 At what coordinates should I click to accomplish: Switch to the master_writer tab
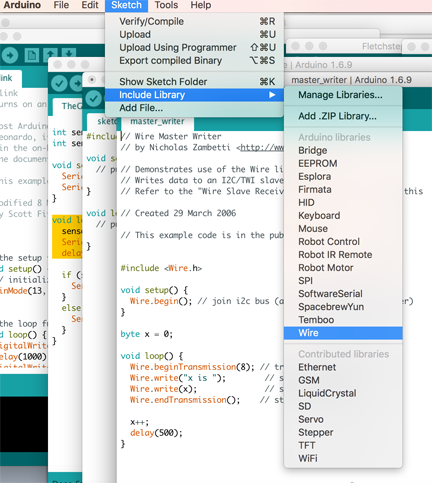[157, 121]
